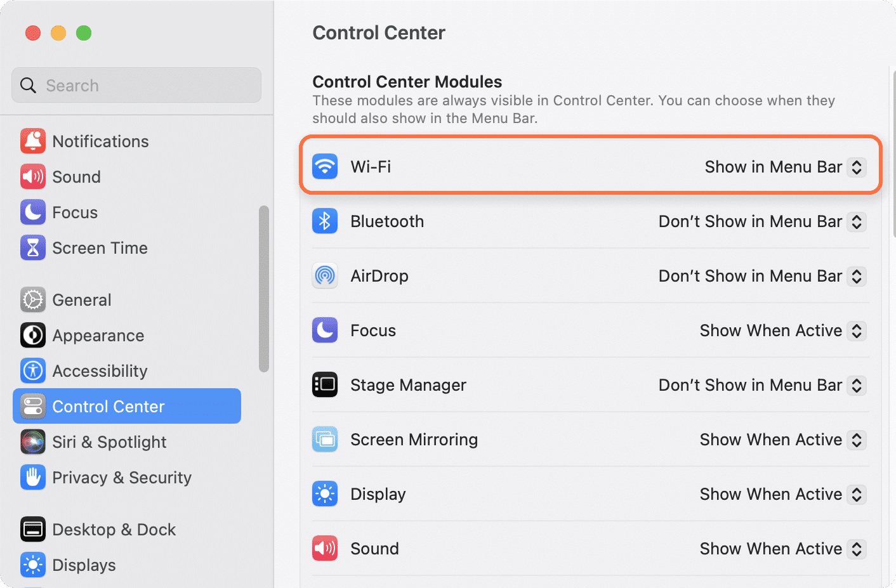Viewport: 896px width, 588px height.
Task: Click the Sound speaker icon in module list
Action: 325,548
